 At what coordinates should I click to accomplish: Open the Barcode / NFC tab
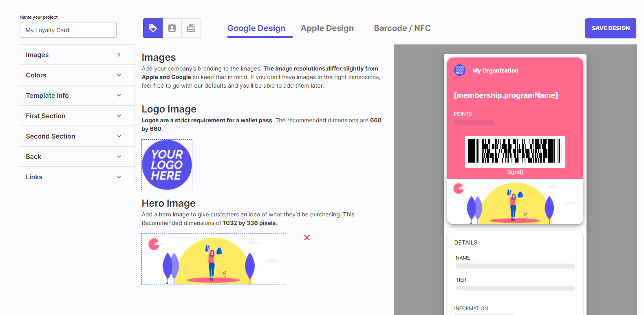coord(402,28)
